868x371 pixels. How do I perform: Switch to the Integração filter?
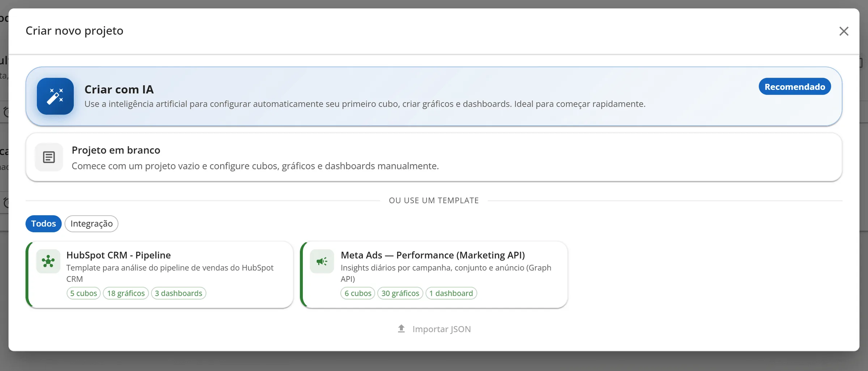point(92,224)
